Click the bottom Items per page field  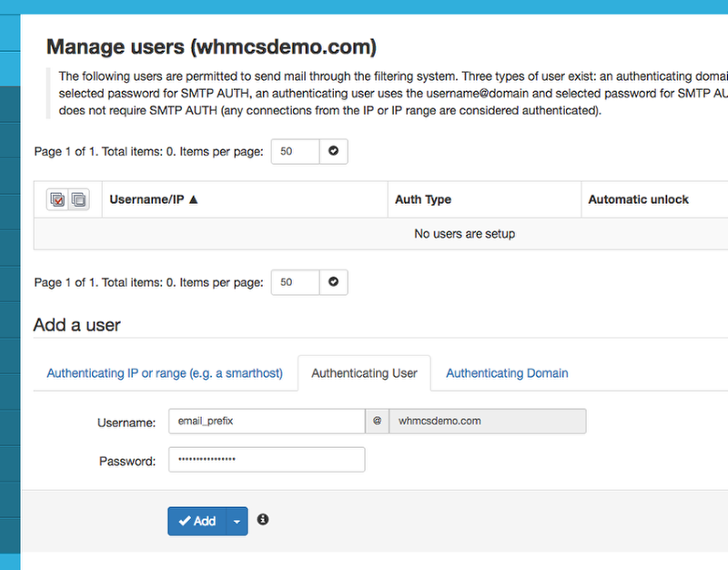pyautogui.click(x=295, y=282)
